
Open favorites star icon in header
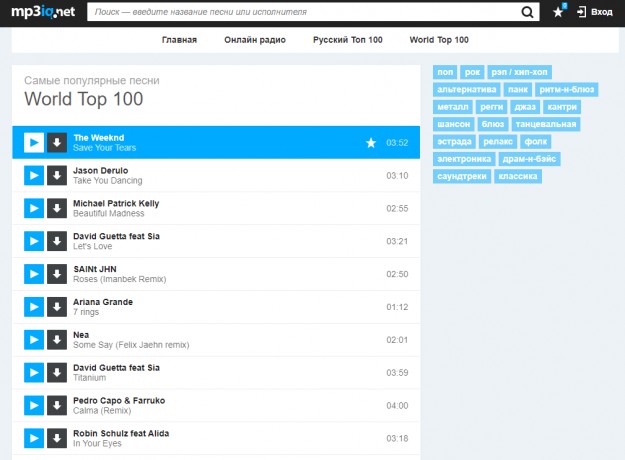[x=559, y=12]
